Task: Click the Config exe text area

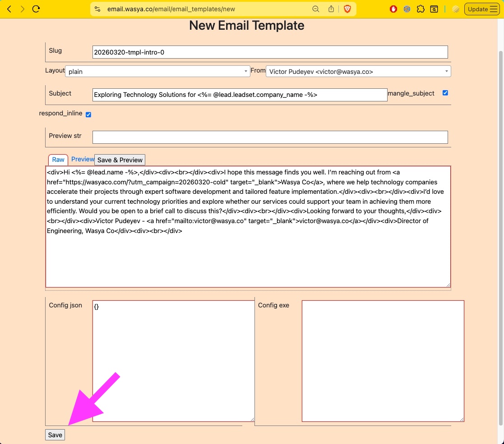Action: tap(383, 361)
